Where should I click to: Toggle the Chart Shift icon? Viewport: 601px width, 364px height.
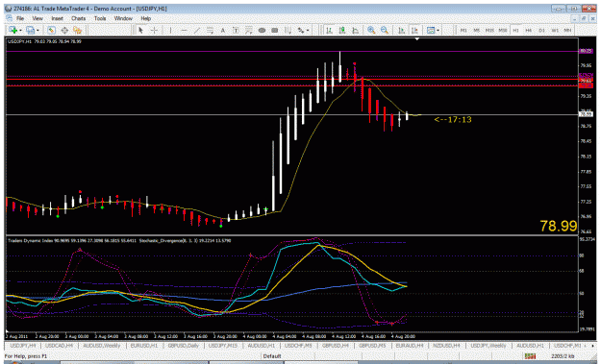click(414, 30)
